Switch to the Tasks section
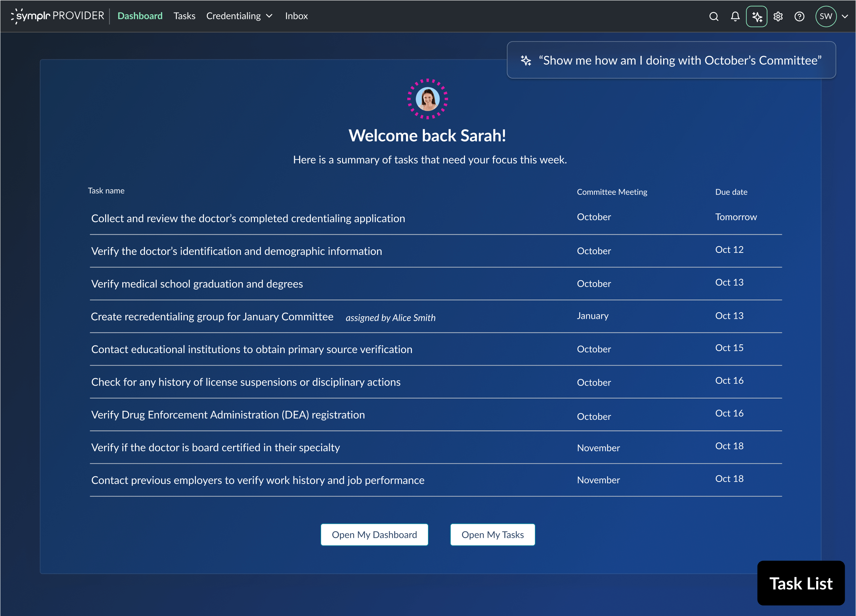 [184, 16]
